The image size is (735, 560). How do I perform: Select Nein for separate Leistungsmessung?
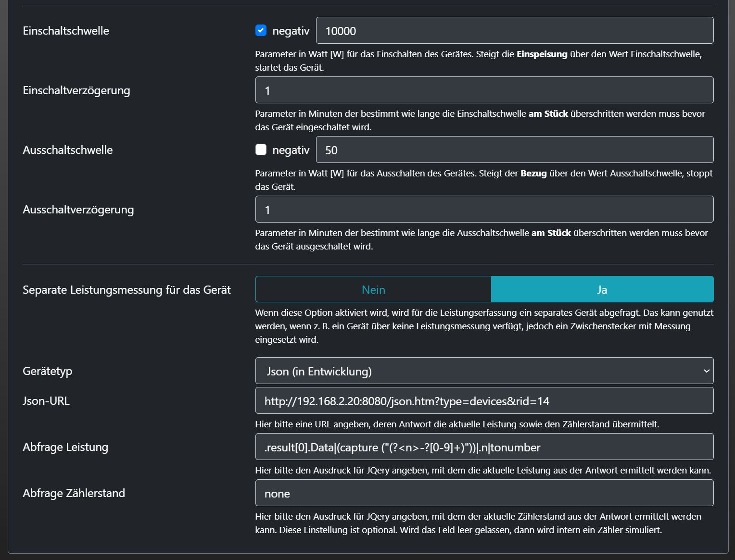click(x=373, y=290)
